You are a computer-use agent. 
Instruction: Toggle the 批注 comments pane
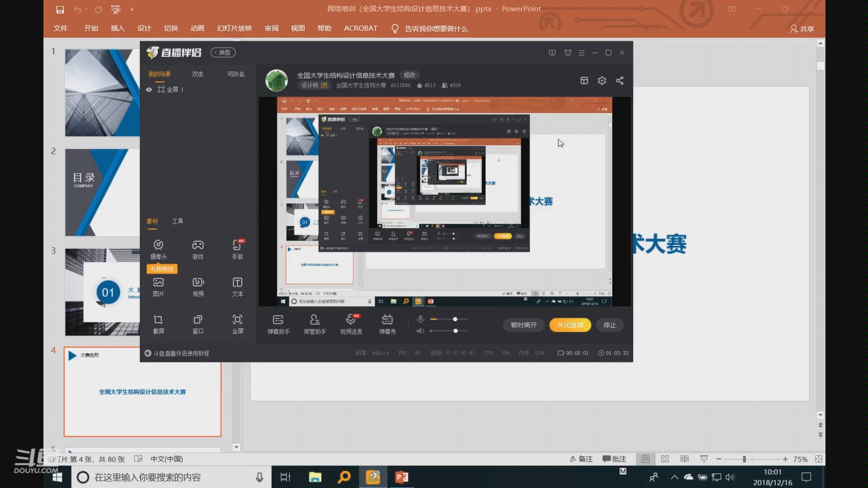[614, 459]
